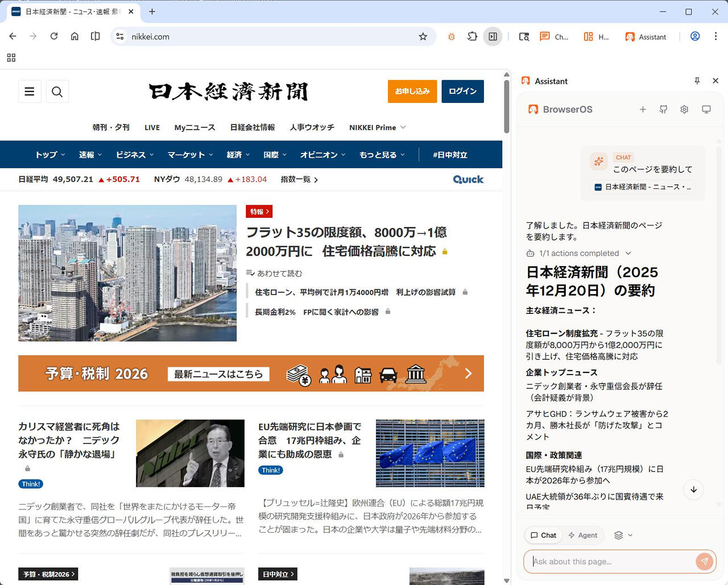Click the ログイン button
Image resolution: width=728 pixels, height=585 pixels.
(x=462, y=91)
